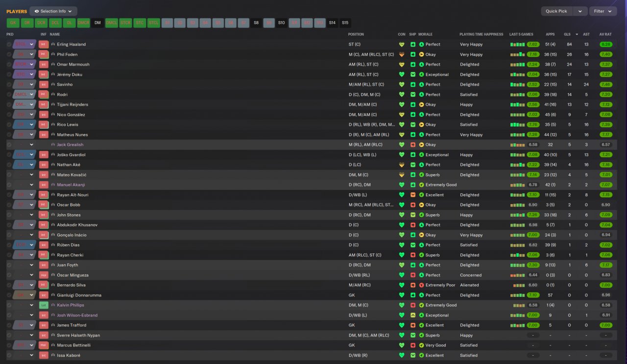
Task: Click the Int status badge for Erling Haaland
Action: 44,45
